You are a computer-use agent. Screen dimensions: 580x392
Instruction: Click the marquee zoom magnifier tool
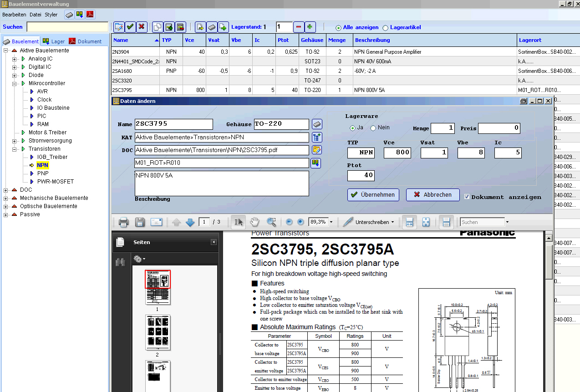(x=271, y=222)
